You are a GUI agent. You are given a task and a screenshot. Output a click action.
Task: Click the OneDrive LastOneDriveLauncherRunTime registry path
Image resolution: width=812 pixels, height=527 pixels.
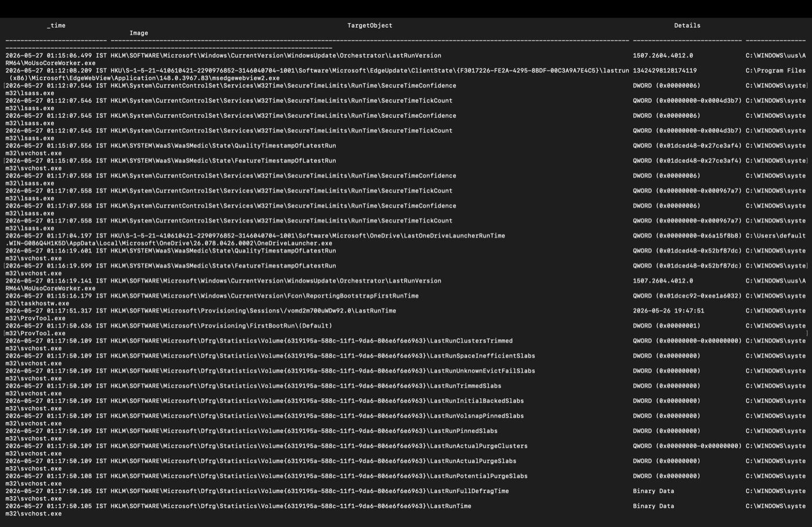[308, 236]
